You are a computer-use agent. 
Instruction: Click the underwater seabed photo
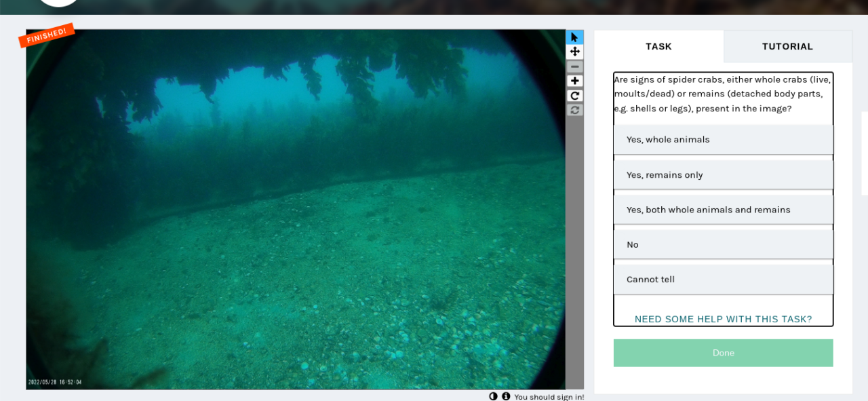296,209
